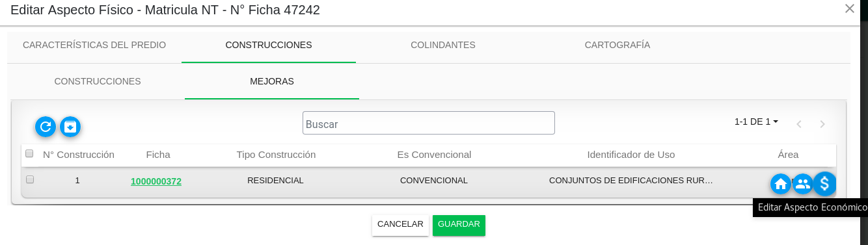This screenshot has width=868, height=245.
Task: Switch to the Construcciones sub-tab
Action: pyautogui.click(x=98, y=81)
